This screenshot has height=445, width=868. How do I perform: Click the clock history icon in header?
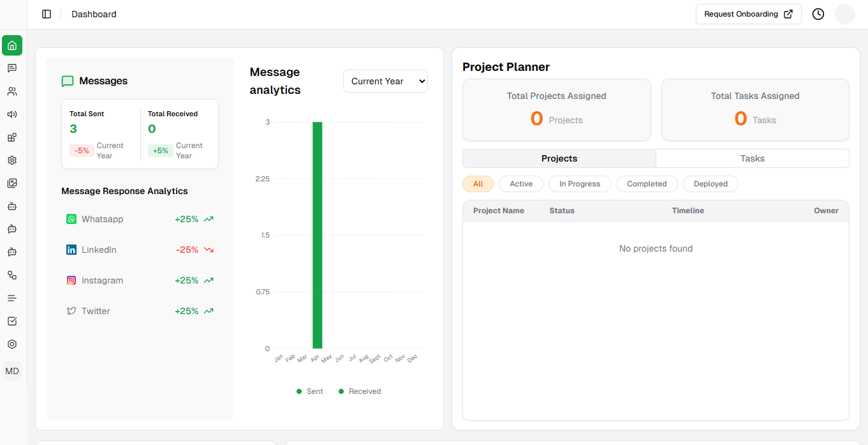click(818, 14)
